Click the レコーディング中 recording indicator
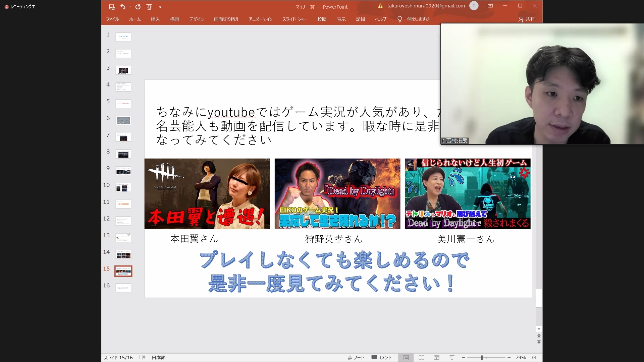644x362 pixels. 20,6
